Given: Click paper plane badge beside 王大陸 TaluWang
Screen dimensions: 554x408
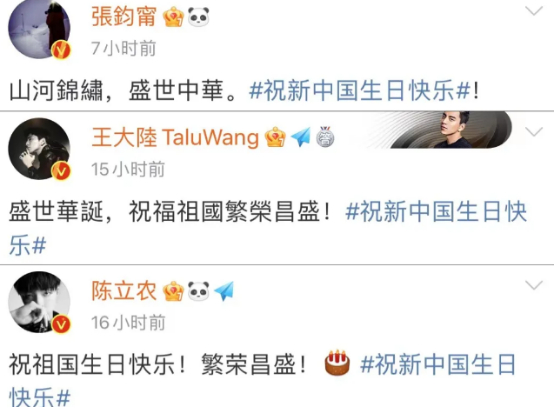Looking at the screenshot, I should tap(300, 137).
